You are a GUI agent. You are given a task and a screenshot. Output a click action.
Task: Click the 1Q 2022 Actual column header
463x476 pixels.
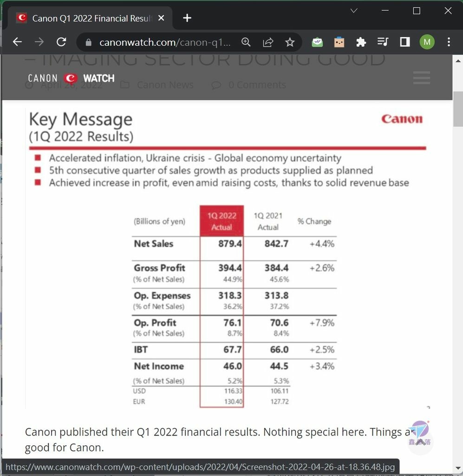222,221
